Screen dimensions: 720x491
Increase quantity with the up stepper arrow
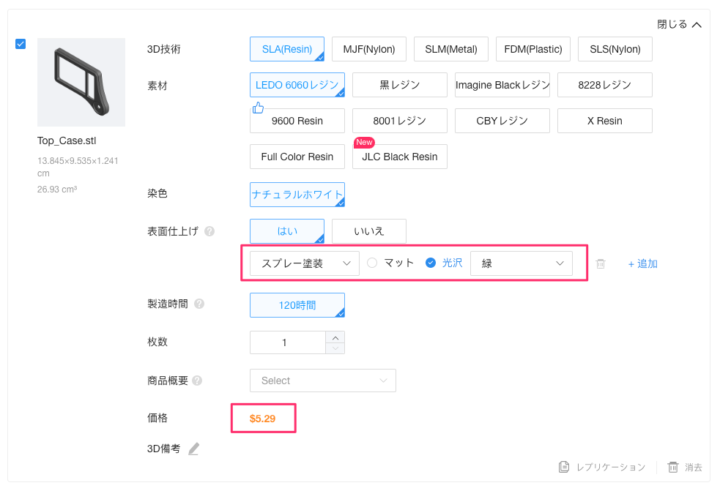pos(335,336)
